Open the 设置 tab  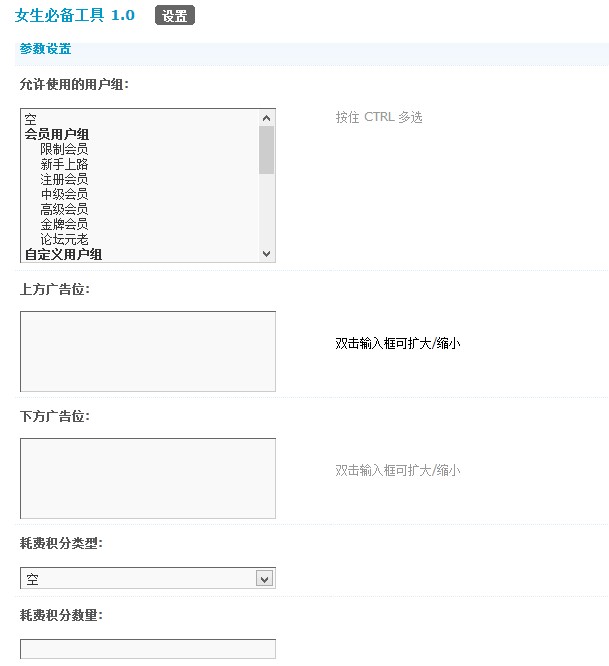pos(175,15)
